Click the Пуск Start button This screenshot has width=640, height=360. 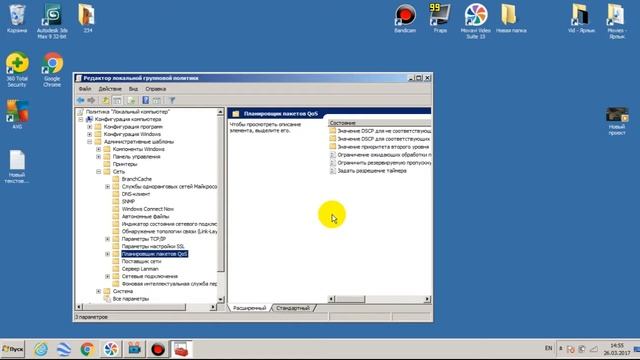pyautogui.click(x=13, y=349)
